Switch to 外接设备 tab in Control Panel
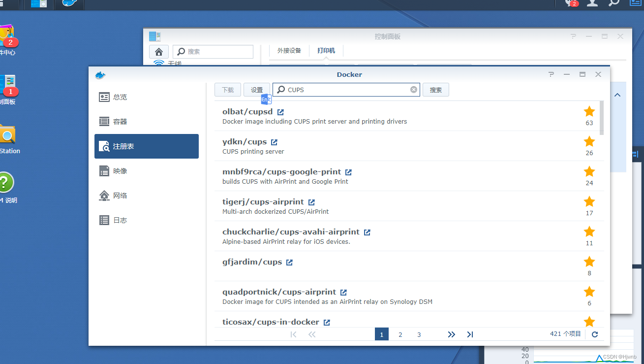644x364 pixels. (x=289, y=51)
